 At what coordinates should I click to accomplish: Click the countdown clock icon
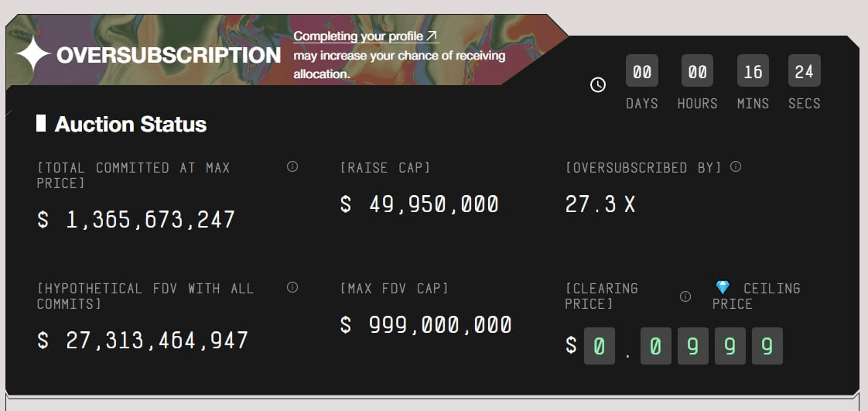tap(598, 85)
